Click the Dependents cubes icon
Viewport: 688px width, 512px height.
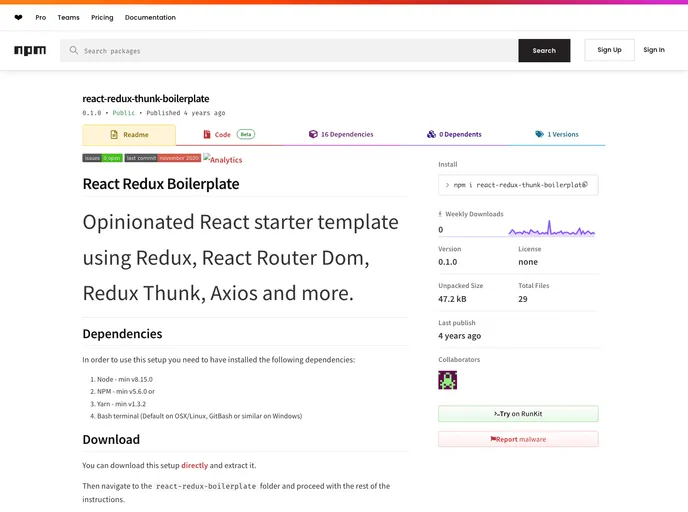431,134
